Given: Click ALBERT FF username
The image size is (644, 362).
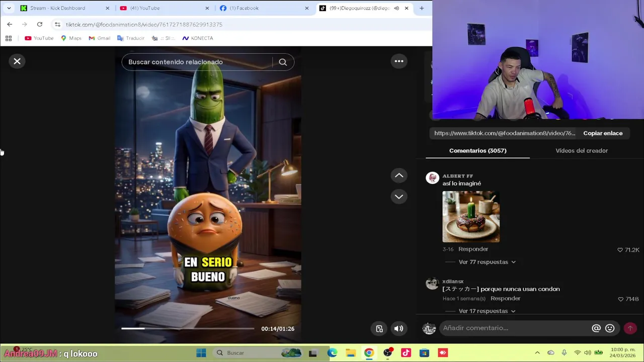Looking at the screenshot, I should tap(457, 176).
